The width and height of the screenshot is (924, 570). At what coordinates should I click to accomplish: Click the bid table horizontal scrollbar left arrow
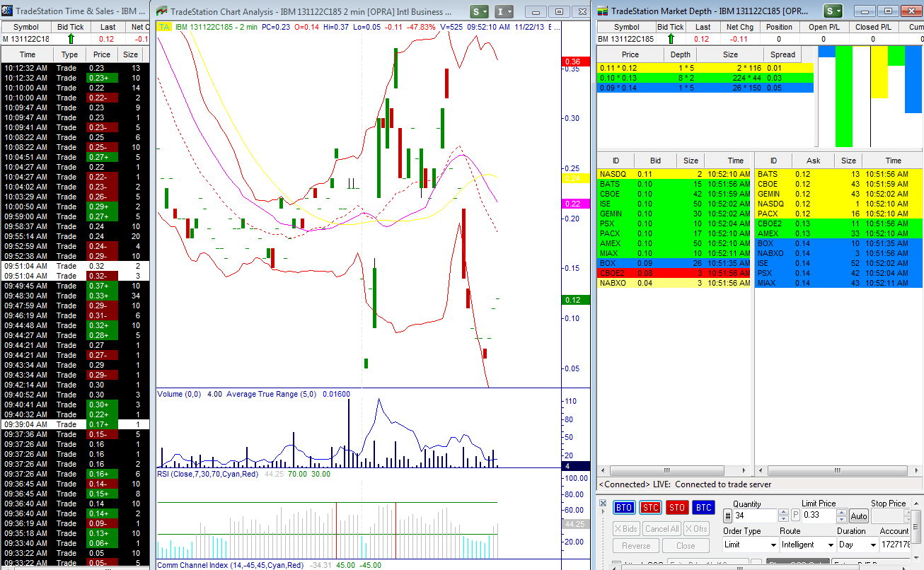pyautogui.click(x=602, y=471)
